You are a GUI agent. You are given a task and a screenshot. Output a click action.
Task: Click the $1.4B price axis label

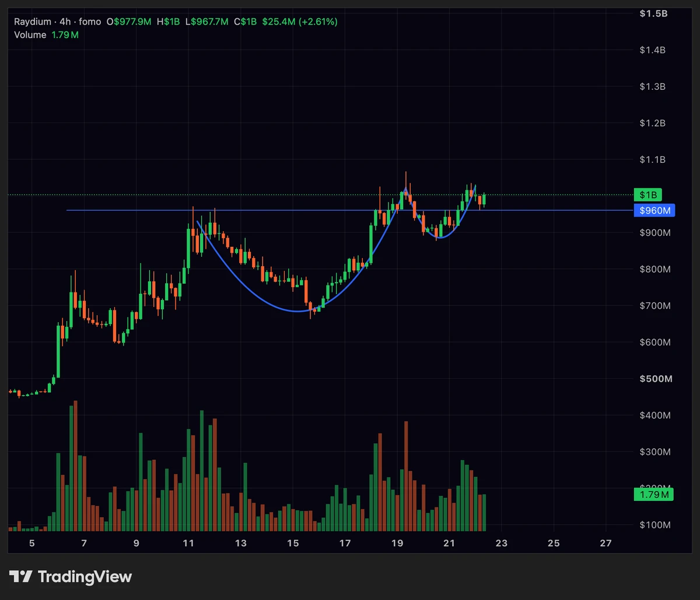point(653,50)
